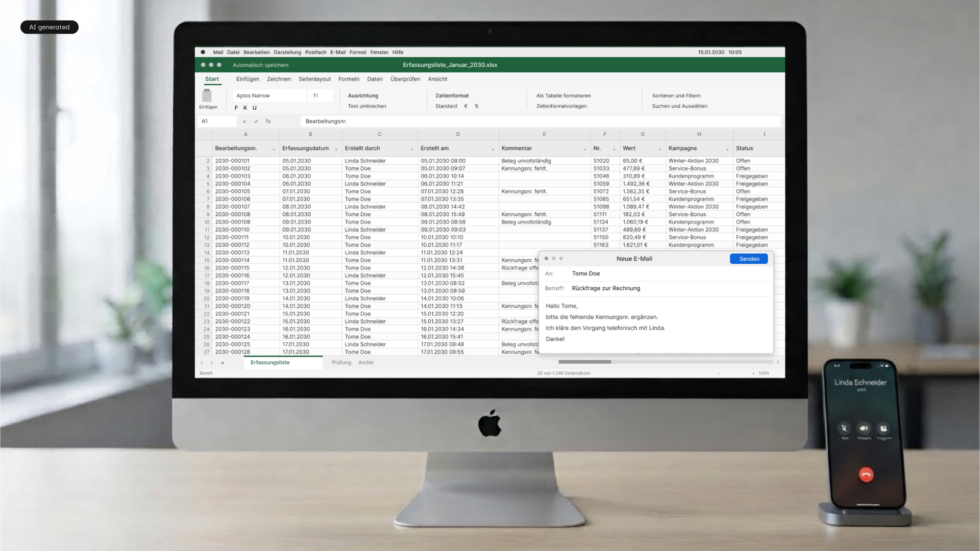Viewport: 980px width, 551px height.
Task: Go to the previous sheet with the left arrow
Action: (x=202, y=363)
